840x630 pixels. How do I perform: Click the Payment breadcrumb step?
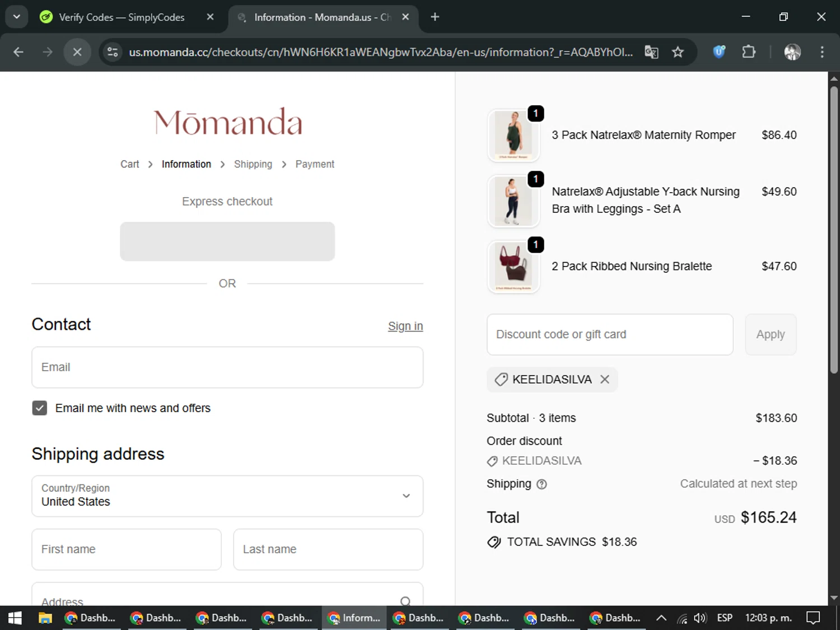(x=315, y=164)
